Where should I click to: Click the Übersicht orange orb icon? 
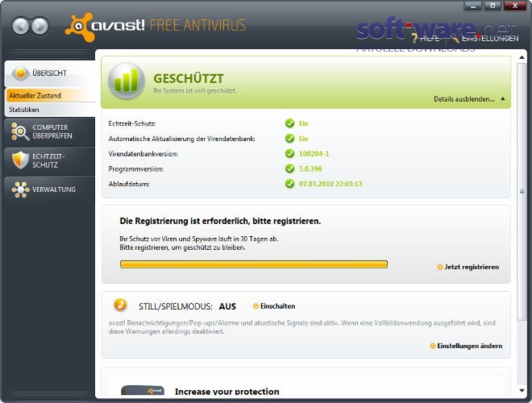pos(20,73)
